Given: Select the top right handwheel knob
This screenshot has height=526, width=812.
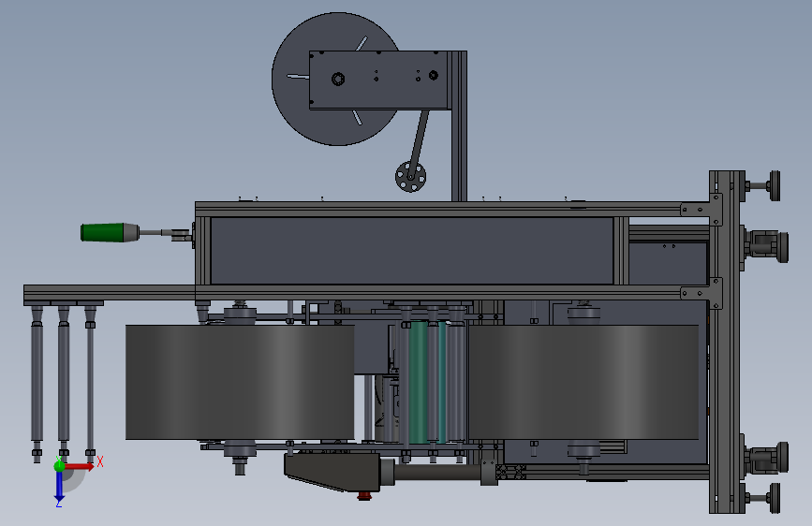Looking at the screenshot, I should coord(775,185).
